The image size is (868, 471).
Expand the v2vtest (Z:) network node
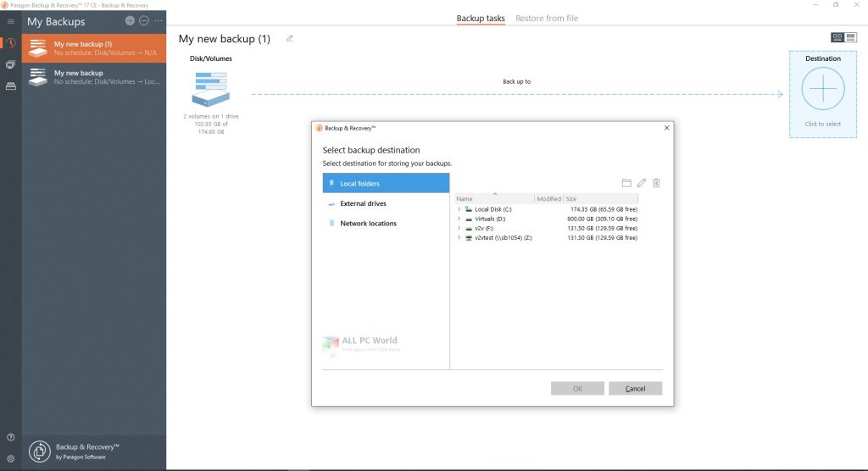coord(459,237)
